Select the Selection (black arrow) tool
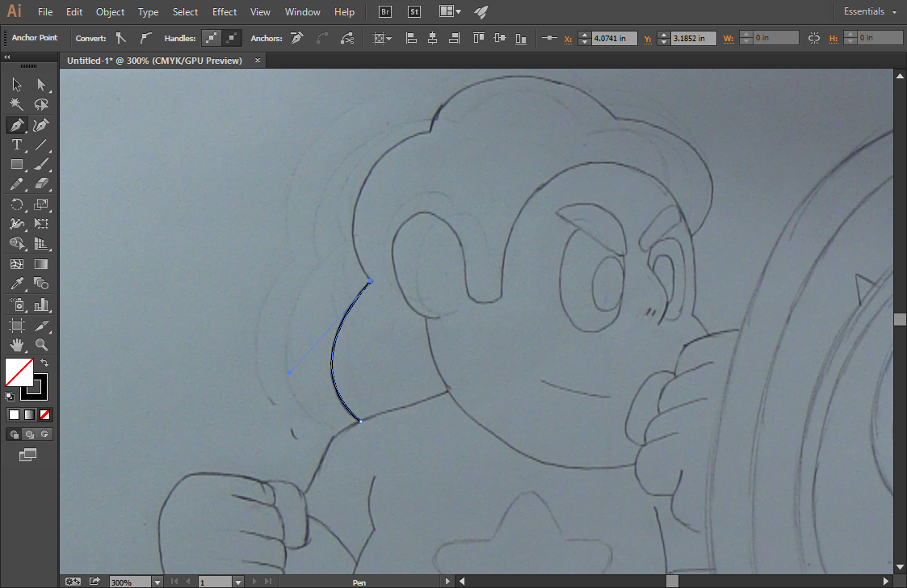907x588 pixels. (17, 85)
